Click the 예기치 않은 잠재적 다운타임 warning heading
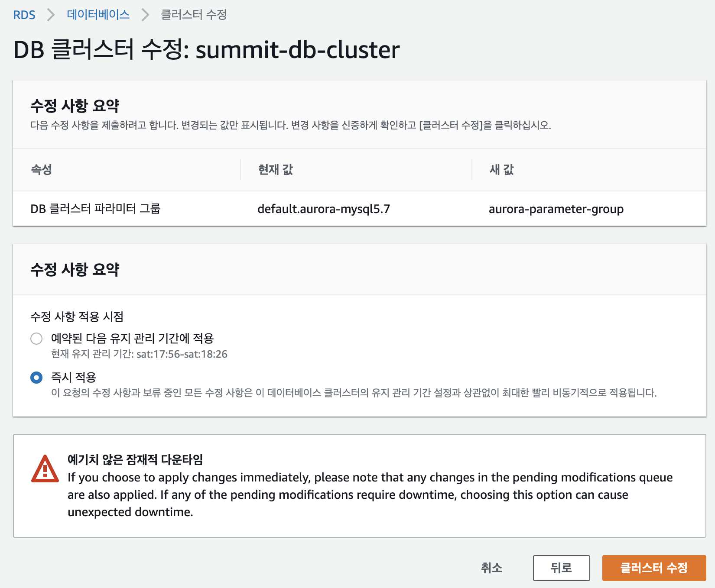Image resolution: width=715 pixels, height=588 pixels. click(135, 459)
